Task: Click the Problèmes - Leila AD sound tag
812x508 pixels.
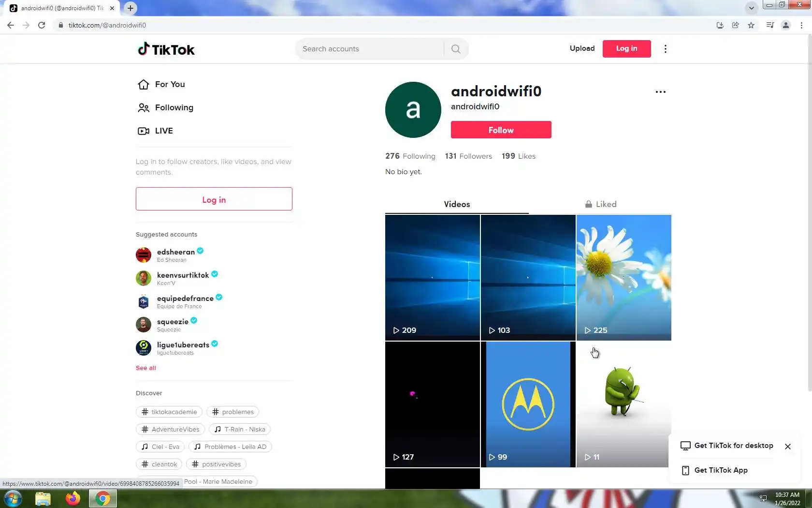Action: coord(230,447)
